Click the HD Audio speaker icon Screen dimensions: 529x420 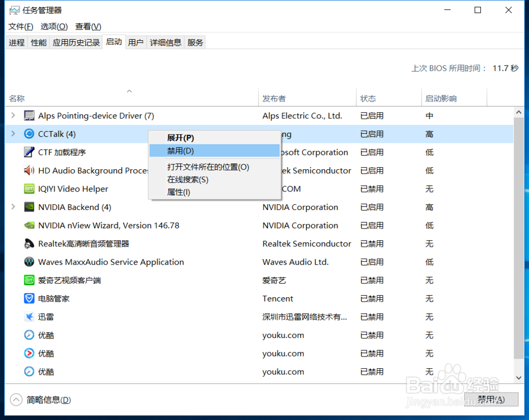click(x=29, y=170)
